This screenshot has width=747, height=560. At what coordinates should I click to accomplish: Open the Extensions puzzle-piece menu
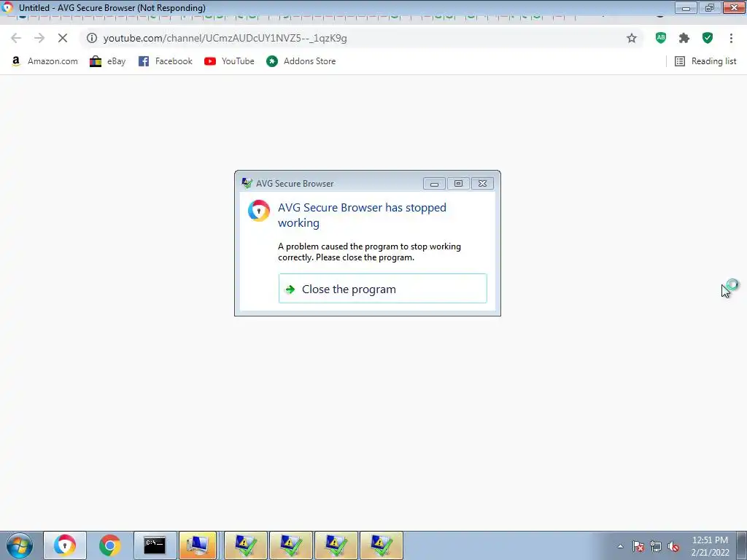[x=684, y=38]
